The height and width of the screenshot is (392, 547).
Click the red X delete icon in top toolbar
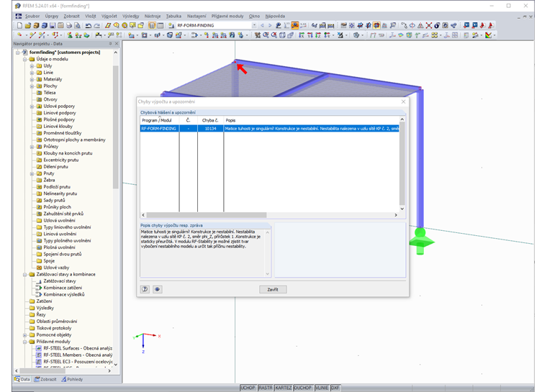pyautogui.click(x=429, y=25)
